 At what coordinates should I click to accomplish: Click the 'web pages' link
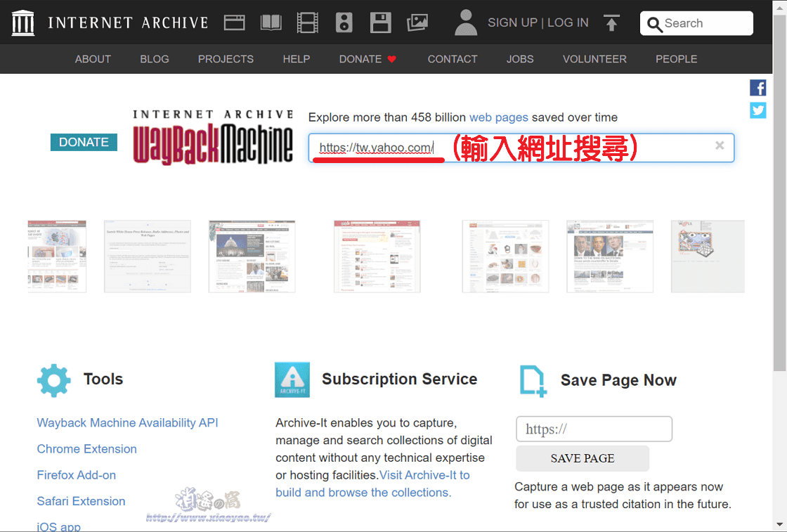click(x=498, y=117)
